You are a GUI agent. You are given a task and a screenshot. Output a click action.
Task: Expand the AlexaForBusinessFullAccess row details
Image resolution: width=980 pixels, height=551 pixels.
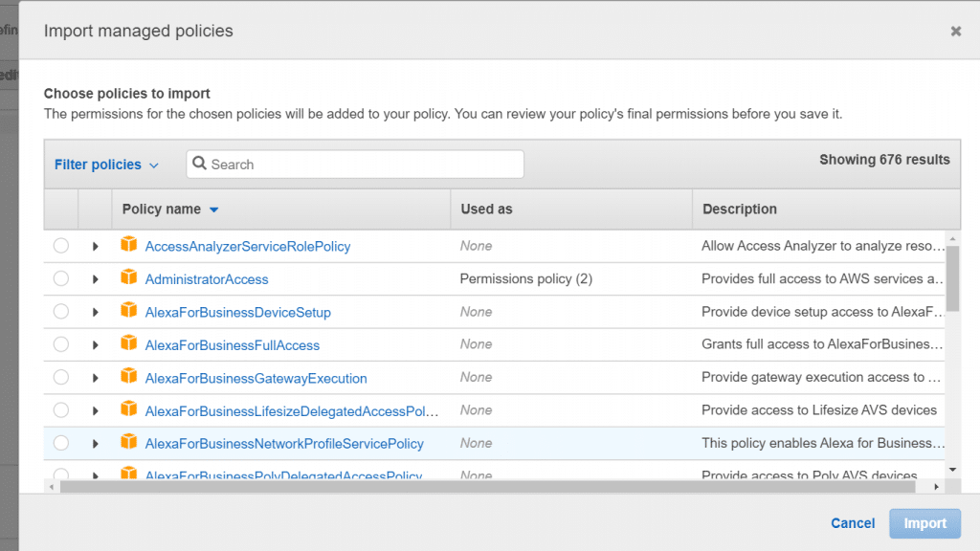pyautogui.click(x=95, y=344)
